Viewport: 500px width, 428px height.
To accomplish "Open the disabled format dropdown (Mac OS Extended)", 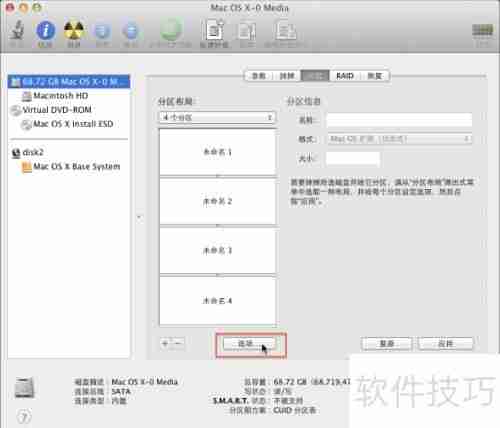I will tap(400, 139).
